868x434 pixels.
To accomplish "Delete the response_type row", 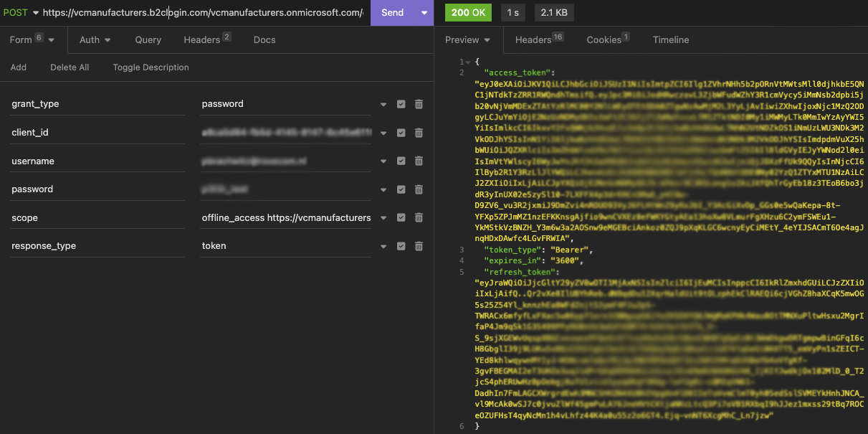I will tap(419, 246).
